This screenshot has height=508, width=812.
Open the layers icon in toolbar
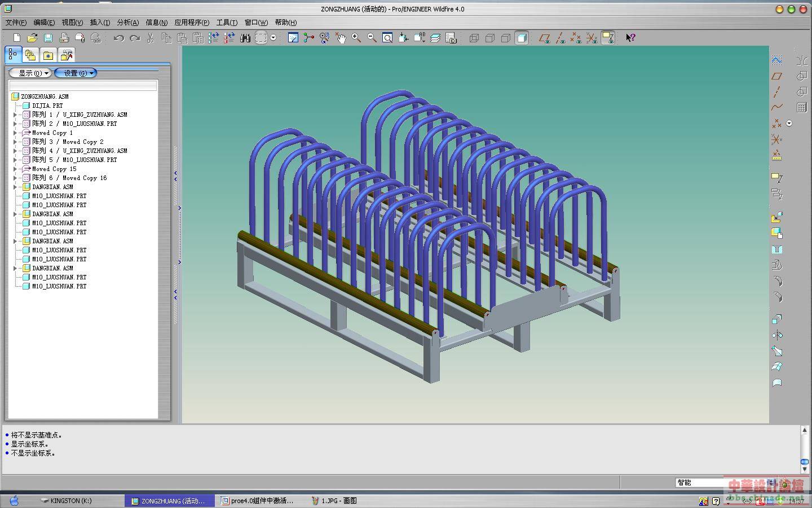[x=435, y=38]
